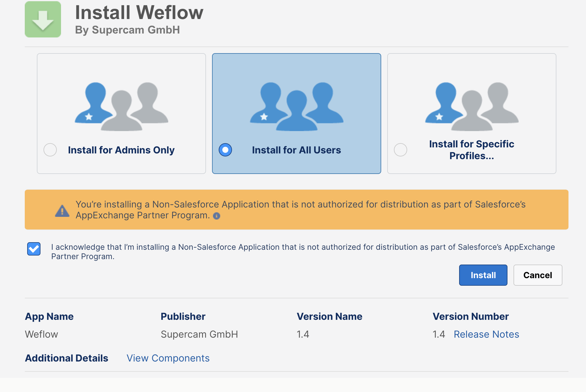The image size is (586, 392).
Task: Click the Version Number heading
Action: (x=471, y=316)
